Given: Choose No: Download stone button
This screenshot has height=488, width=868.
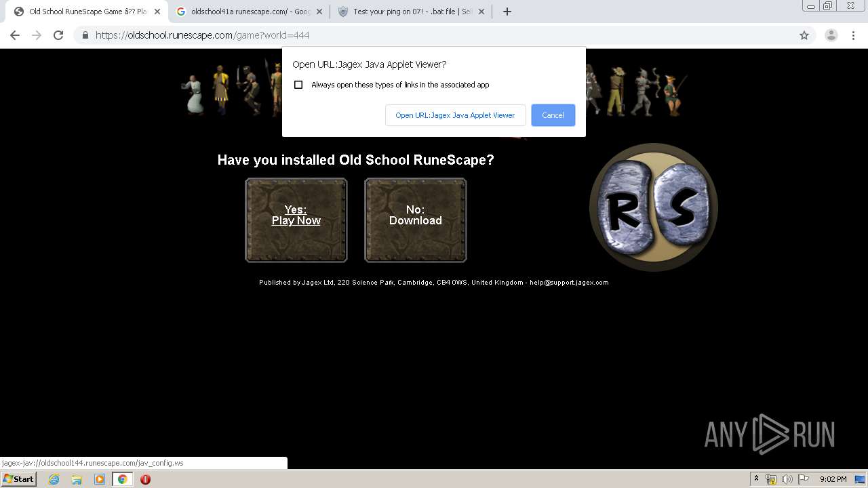Looking at the screenshot, I should (416, 220).
